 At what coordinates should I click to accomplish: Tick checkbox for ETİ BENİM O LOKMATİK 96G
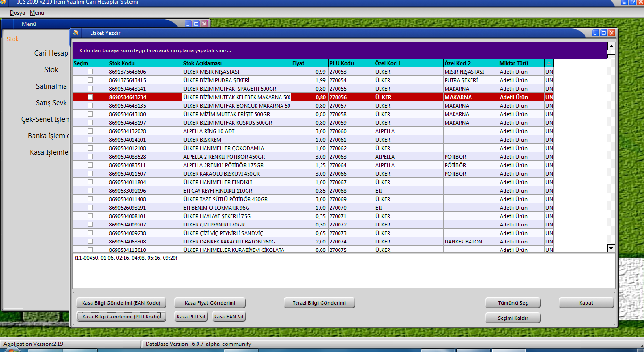(x=90, y=208)
